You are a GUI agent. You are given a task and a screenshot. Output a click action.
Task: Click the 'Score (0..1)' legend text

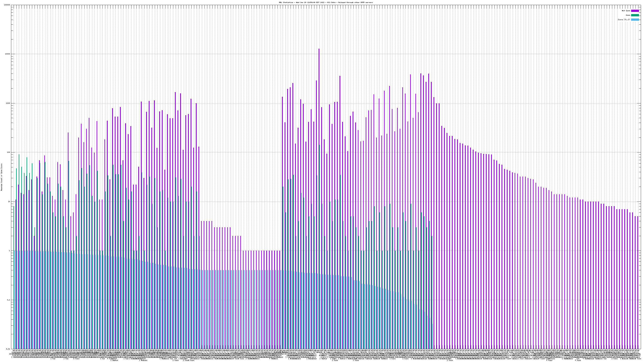(624, 20)
